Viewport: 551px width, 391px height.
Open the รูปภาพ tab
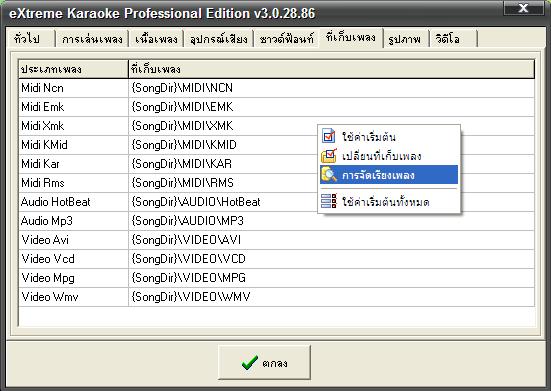click(x=405, y=39)
